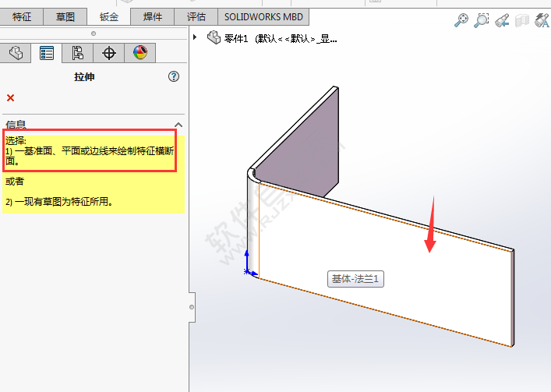Screen dimensions: 551x392
Task: Open the 焊件 ribbon tab
Action: (x=152, y=16)
